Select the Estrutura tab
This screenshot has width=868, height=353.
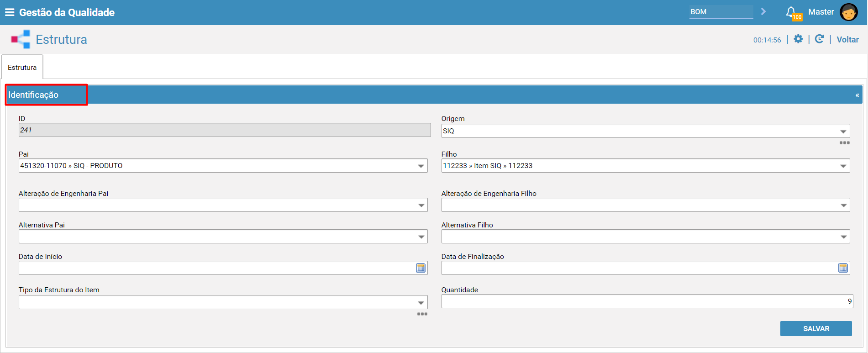coord(22,67)
